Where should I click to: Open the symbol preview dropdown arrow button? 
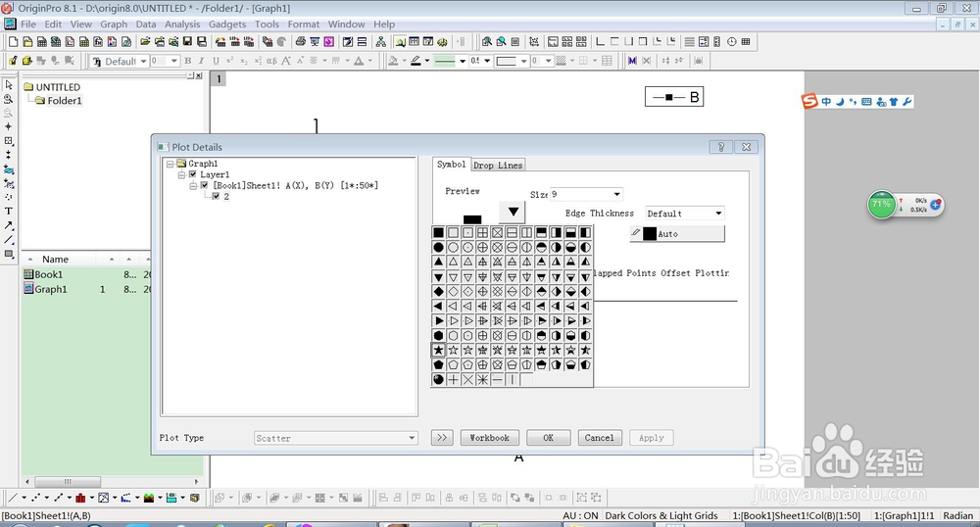[513, 212]
